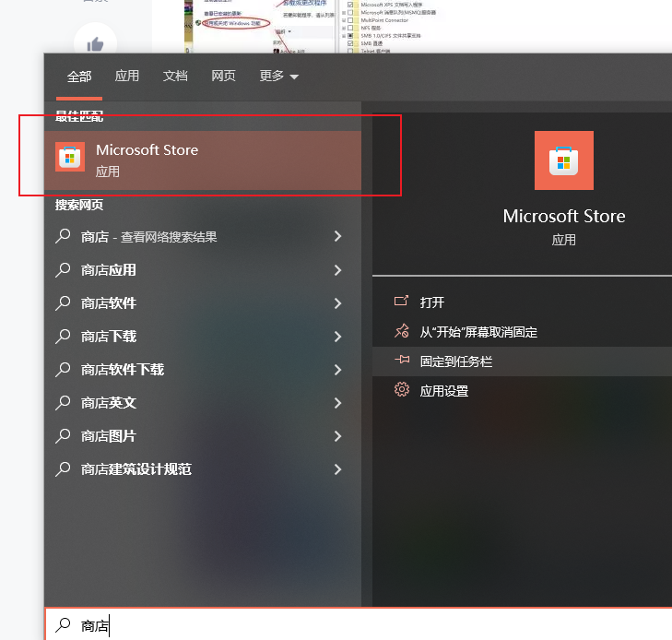Click search icon beside 商店下载
This screenshot has height=640, width=672.
tap(63, 336)
